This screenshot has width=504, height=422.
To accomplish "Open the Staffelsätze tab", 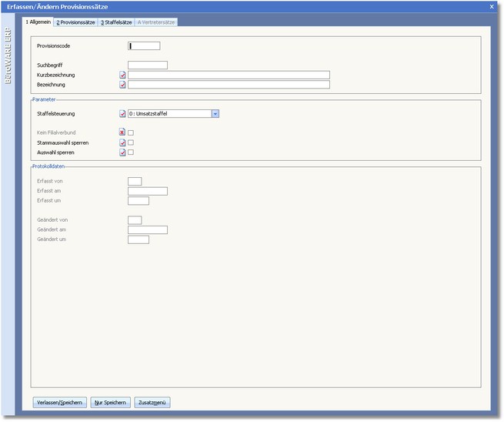I will pos(117,22).
